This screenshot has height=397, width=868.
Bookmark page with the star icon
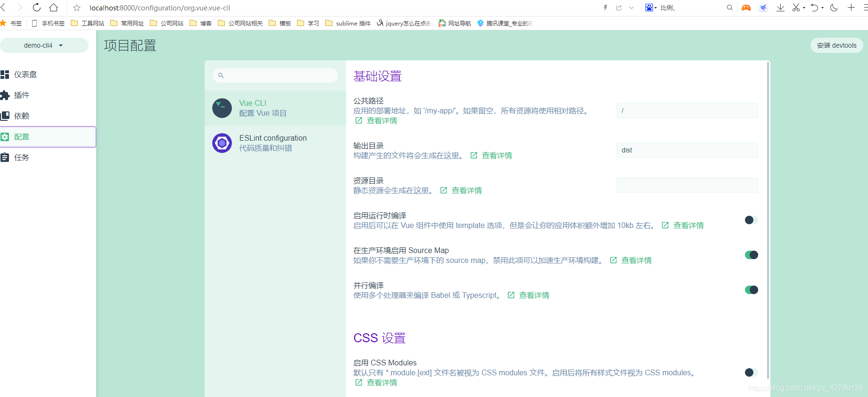click(77, 8)
